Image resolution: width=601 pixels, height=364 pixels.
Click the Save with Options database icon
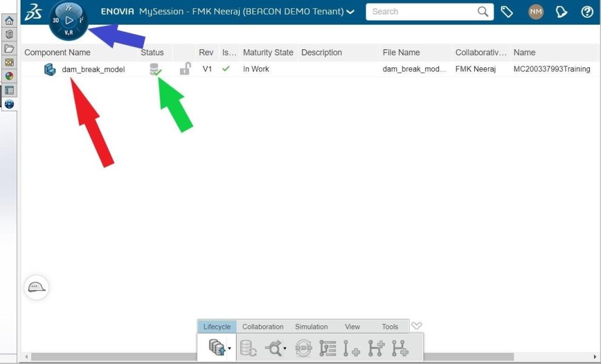click(217, 348)
